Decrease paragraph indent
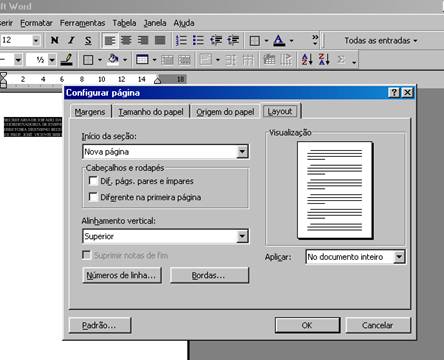 (216, 41)
